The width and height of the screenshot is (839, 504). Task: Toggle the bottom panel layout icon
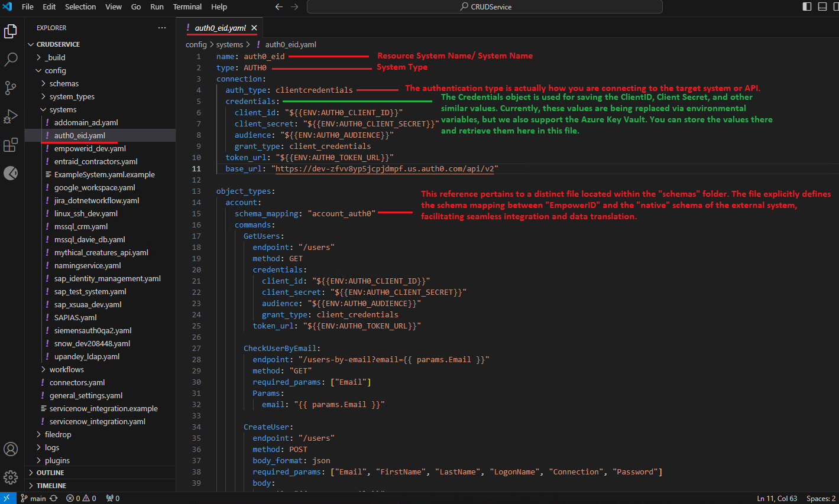[x=822, y=6]
